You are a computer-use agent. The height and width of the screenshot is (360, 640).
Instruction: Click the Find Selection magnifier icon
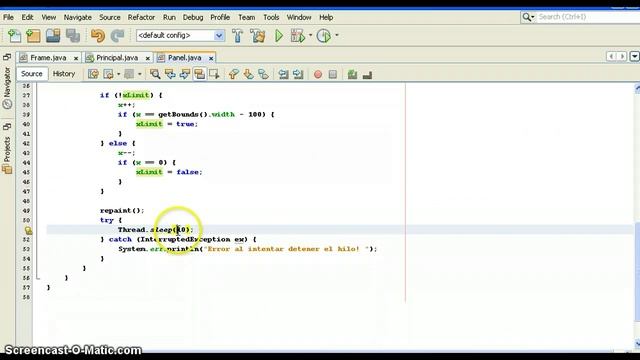click(155, 74)
